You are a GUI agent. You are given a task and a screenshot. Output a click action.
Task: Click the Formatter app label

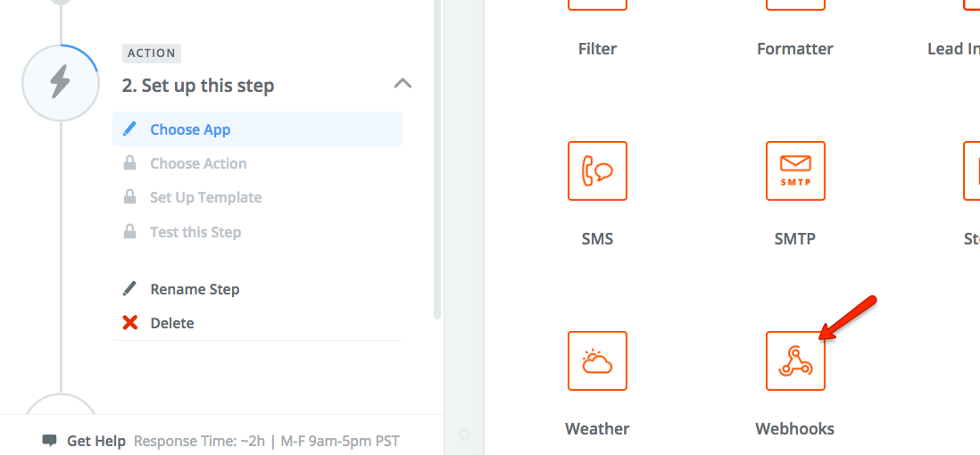(795, 49)
